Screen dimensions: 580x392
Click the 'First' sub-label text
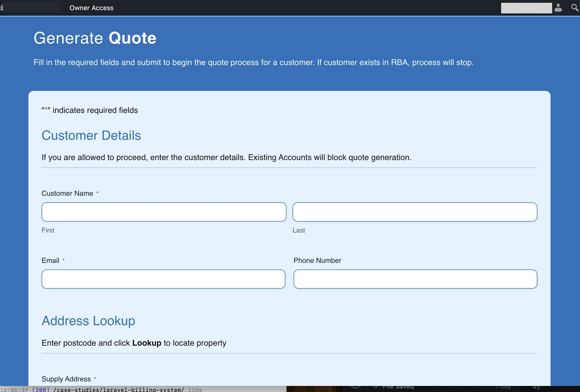pyautogui.click(x=48, y=230)
